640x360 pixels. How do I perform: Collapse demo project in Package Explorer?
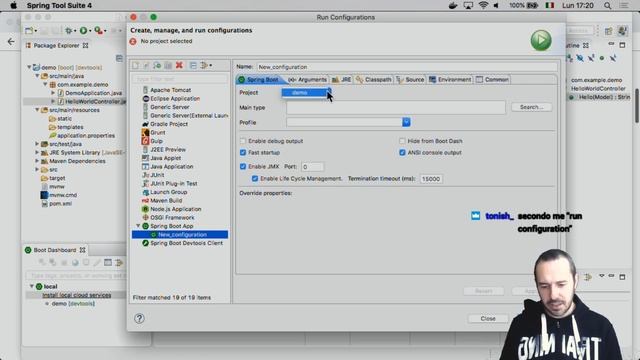(x=29, y=67)
